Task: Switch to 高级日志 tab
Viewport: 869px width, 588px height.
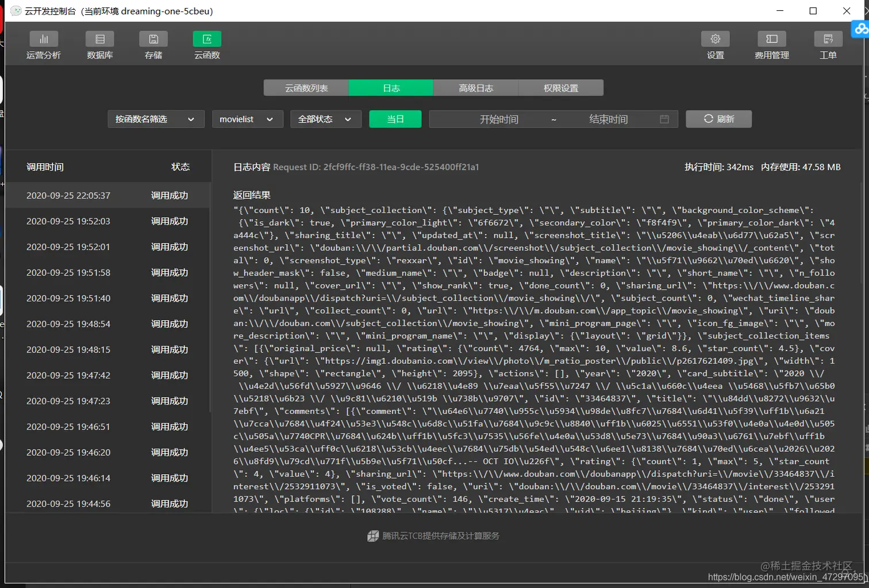Action: [476, 88]
